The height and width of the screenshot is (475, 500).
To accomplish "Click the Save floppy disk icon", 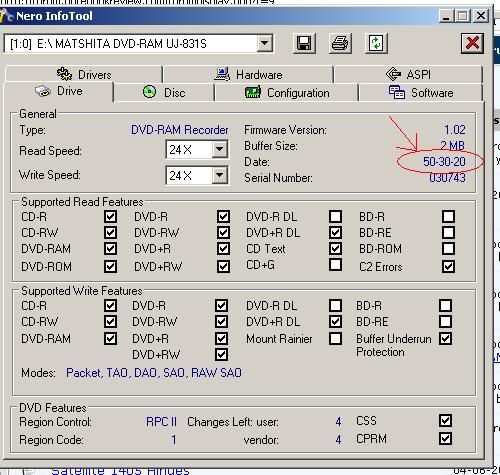I will [x=304, y=43].
